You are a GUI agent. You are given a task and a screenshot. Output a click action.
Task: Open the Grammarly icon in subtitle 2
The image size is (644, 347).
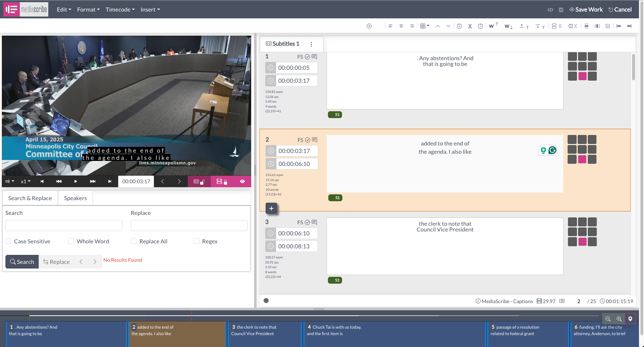pyautogui.click(x=552, y=150)
